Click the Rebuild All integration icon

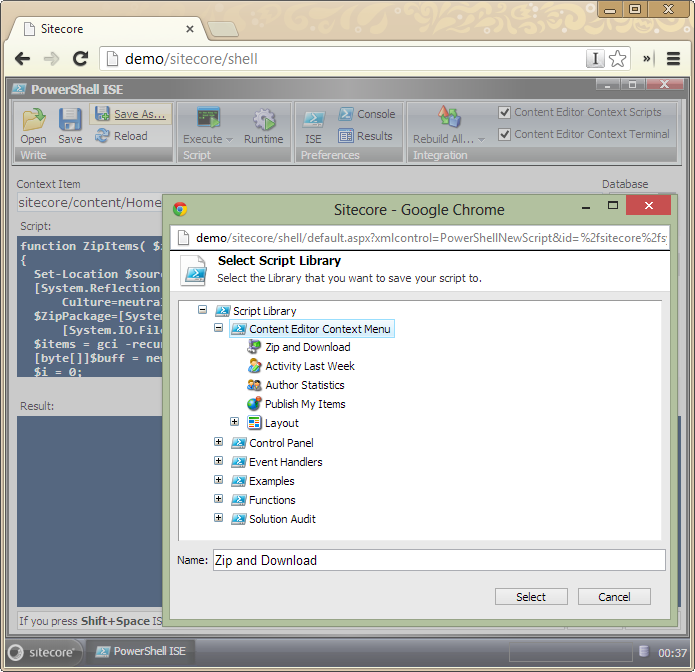pyautogui.click(x=449, y=118)
